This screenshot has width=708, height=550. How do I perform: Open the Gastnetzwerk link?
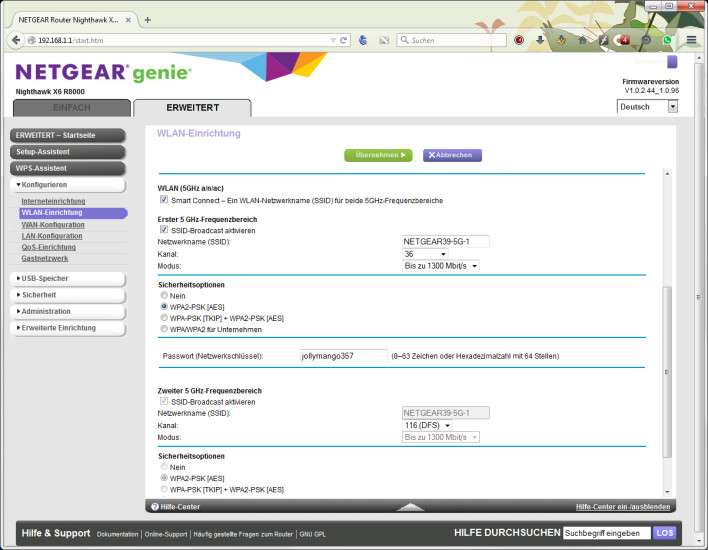[x=45, y=258]
